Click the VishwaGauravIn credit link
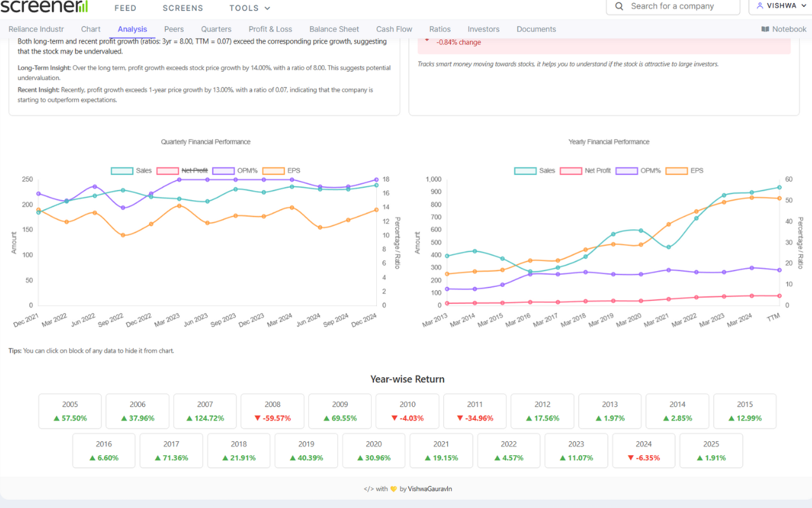Viewport: 812px width, 508px height. pos(431,489)
